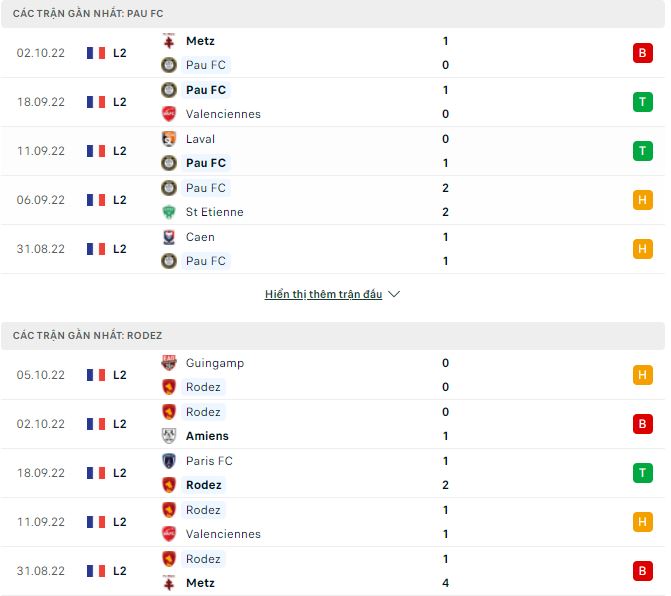Click the French flag in the 02.10.22 Metz match row
This screenshot has width=671, height=596.
pyautogui.click(x=96, y=53)
